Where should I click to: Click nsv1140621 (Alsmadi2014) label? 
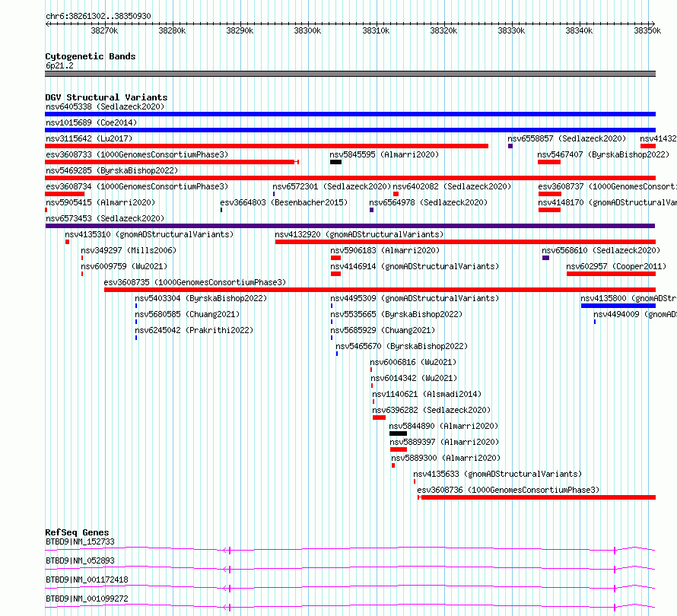(x=427, y=394)
